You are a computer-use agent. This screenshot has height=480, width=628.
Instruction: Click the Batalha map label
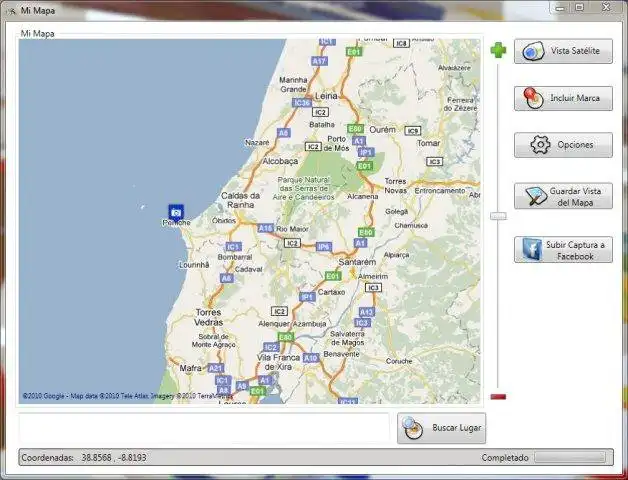pyautogui.click(x=322, y=125)
